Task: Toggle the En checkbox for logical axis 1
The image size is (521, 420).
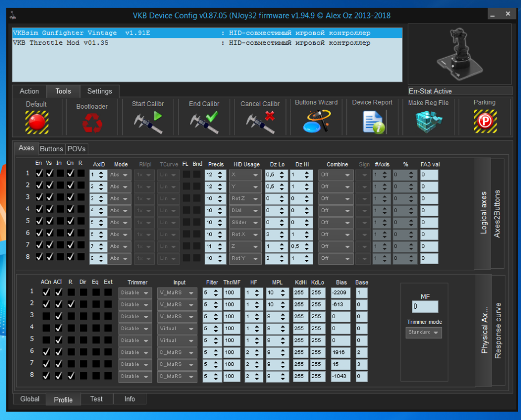Action: (x=39, y=173)
